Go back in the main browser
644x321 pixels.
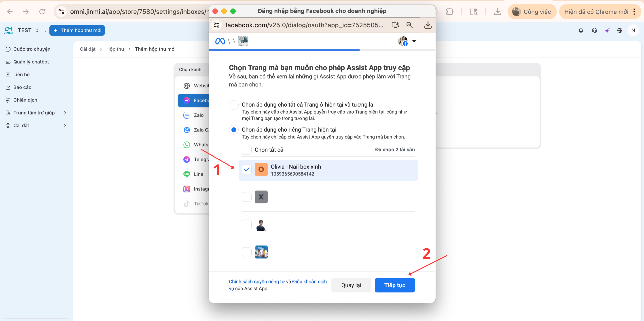click(x=10, y=11)
